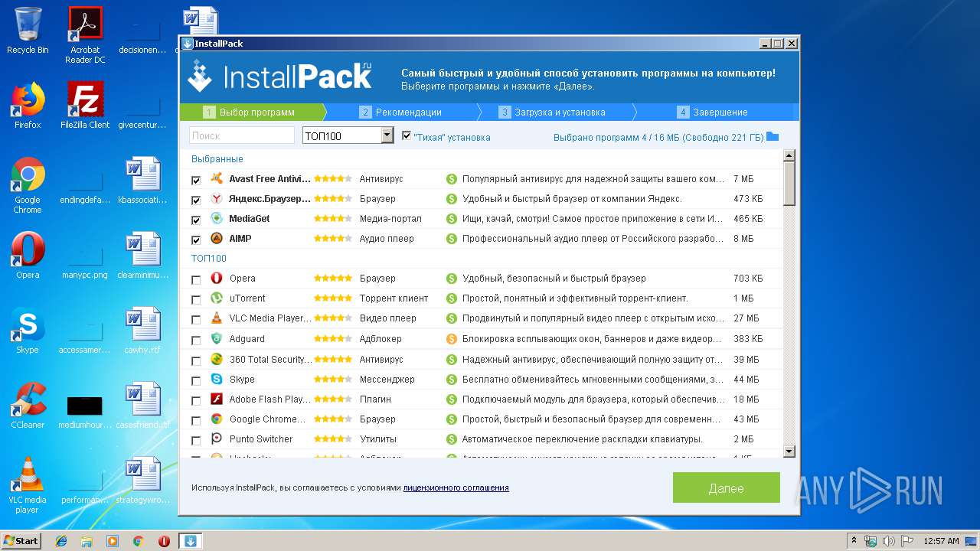Uncheck the AIMP checkbox
Image resolution: width=980 pixels, height=551 pixels.
click(196, 240)
